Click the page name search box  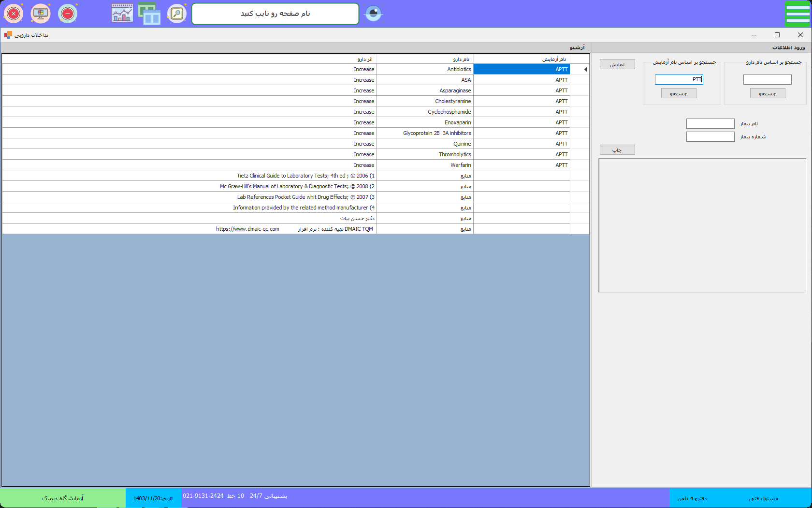click(275, 14)
